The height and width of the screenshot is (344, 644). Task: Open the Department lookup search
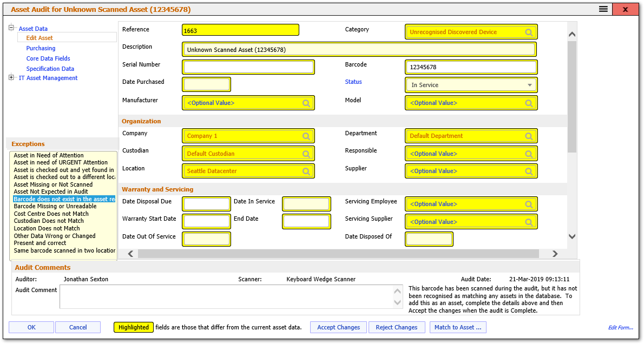point(529,136)
